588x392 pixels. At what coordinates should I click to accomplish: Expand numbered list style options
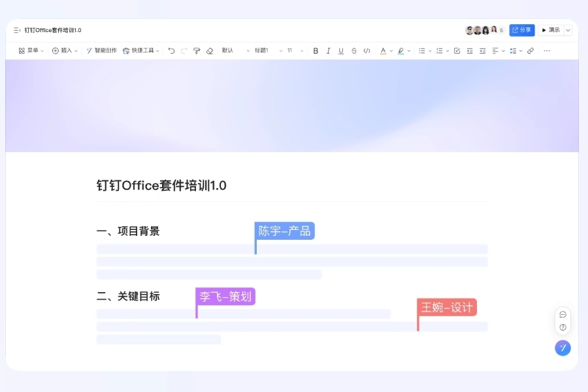[448, 51]
